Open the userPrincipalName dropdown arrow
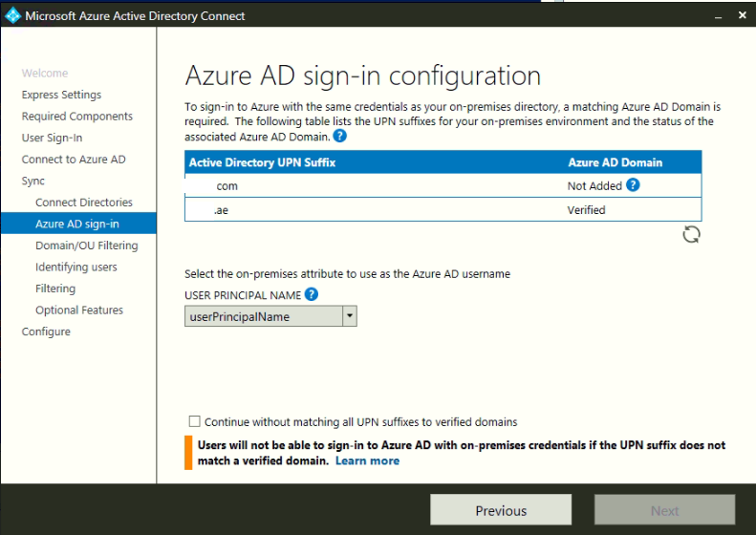The image size is (756, 535). 350,316
